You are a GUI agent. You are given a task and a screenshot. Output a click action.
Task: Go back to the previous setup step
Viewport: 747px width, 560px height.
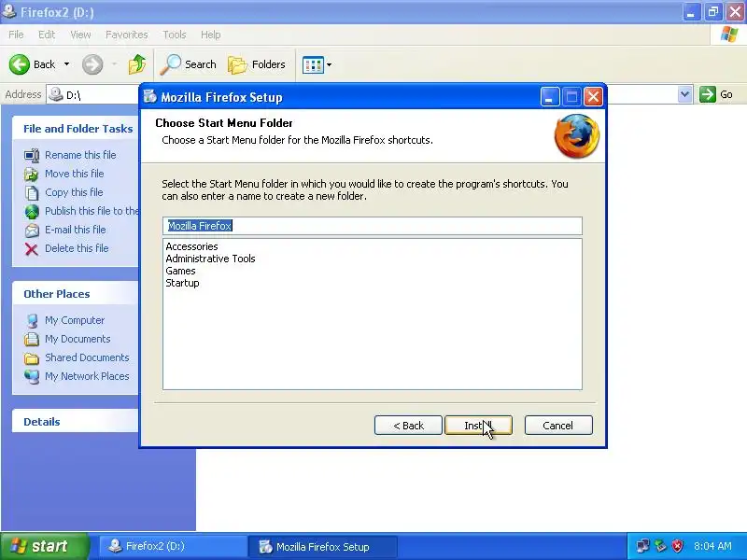point(408,426)
